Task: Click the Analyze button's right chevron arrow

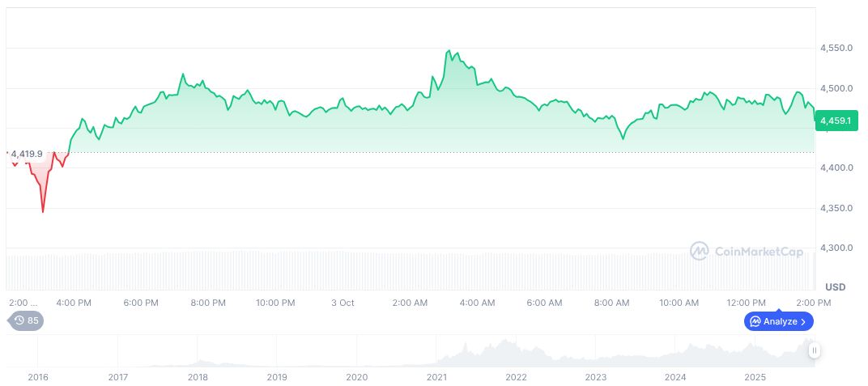Action: 803,321
